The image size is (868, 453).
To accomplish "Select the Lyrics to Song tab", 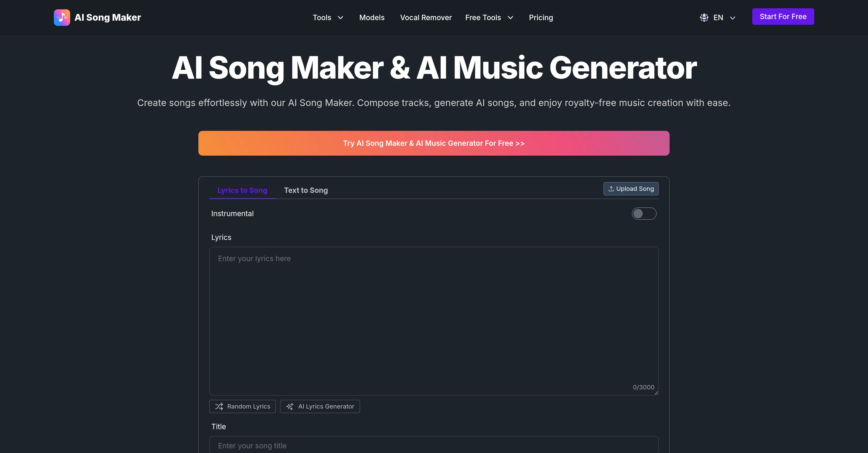I will 242,190.
